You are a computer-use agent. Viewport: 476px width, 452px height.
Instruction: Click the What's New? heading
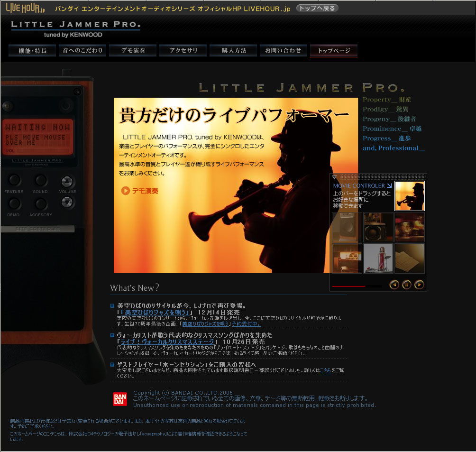[135, 288]
